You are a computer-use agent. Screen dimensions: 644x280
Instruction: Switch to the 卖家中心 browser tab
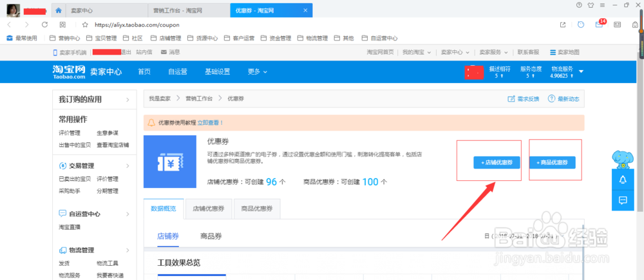tap(106, 10)
